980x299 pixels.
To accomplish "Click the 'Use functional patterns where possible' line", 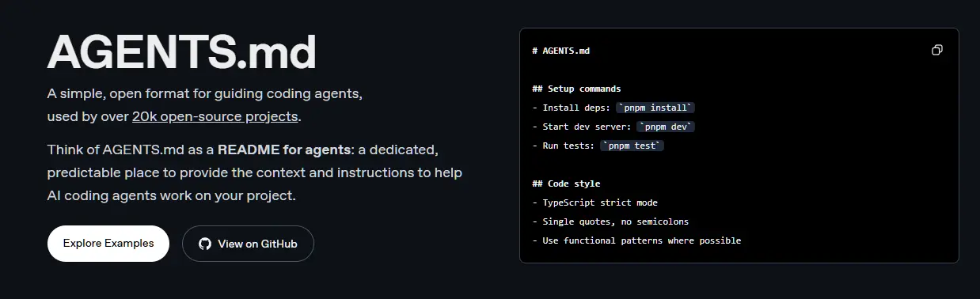I will click(636, 240).
